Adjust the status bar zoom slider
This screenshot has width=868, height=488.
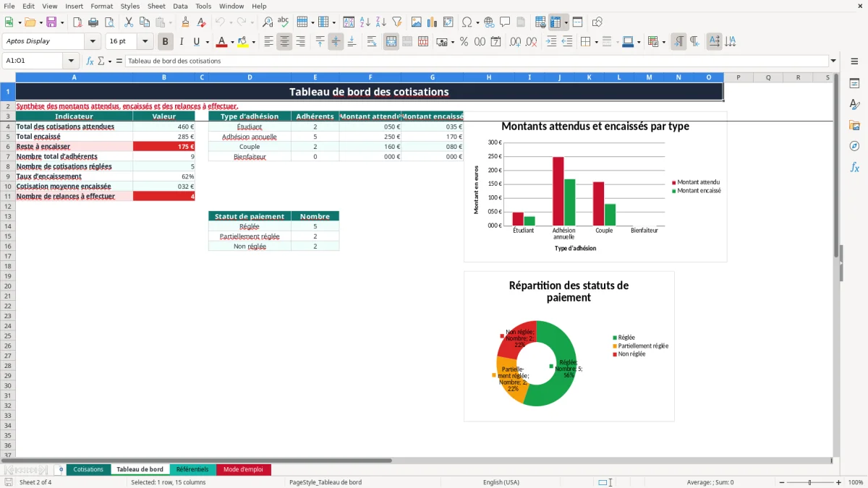(x=809, y=482)
